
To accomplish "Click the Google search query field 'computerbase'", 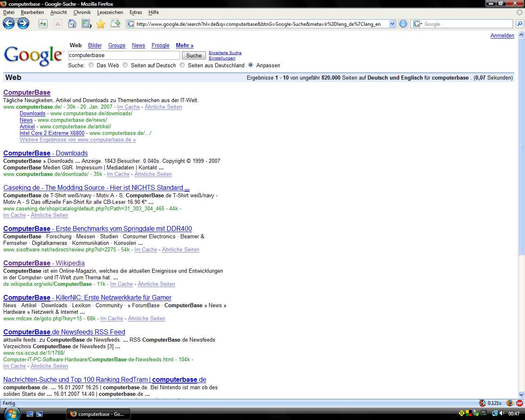I will point(124,55).
